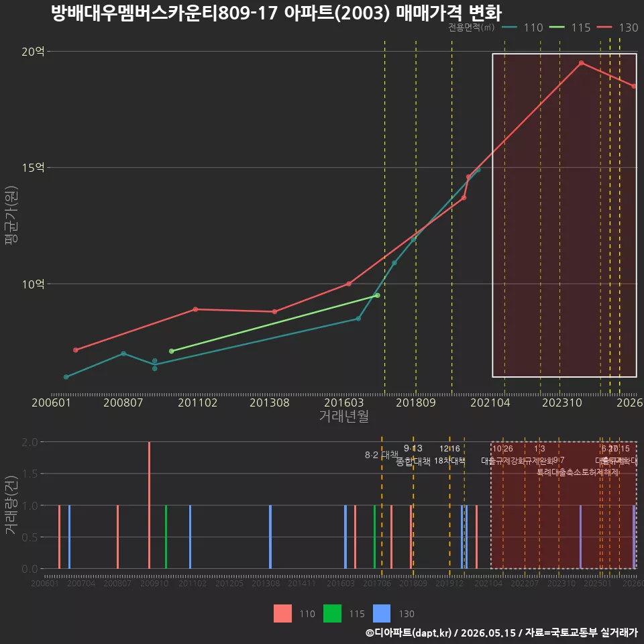The image size is (644, 644).
Task: Click the 9·13 종합대책 annotation label
Action: click(413, 455)
